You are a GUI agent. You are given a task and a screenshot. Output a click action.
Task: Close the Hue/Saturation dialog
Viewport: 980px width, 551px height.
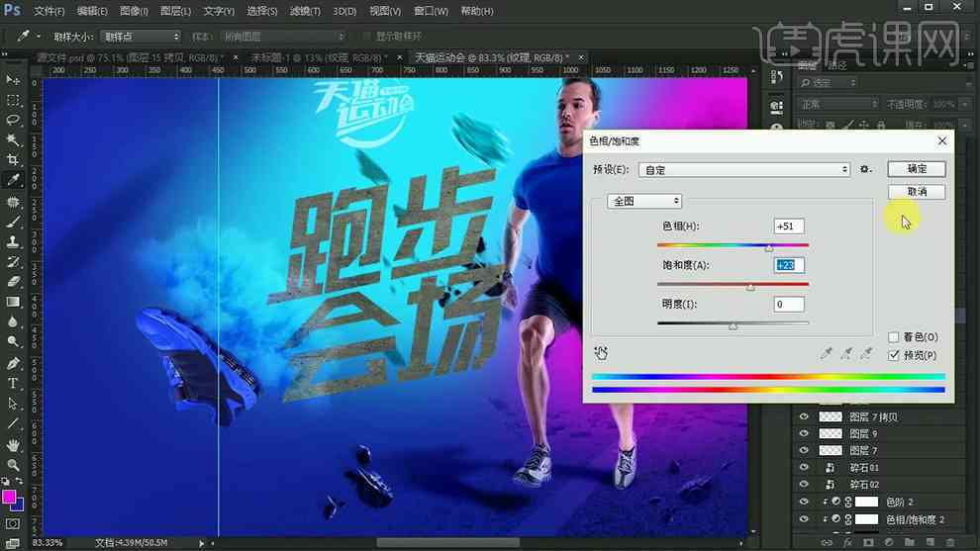coord(942,141)
